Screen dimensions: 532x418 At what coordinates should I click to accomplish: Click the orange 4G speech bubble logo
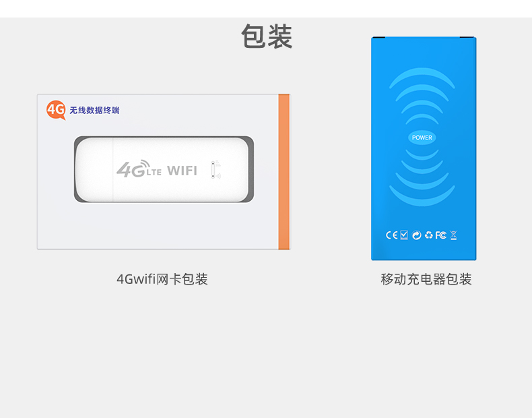coord(56,110)
